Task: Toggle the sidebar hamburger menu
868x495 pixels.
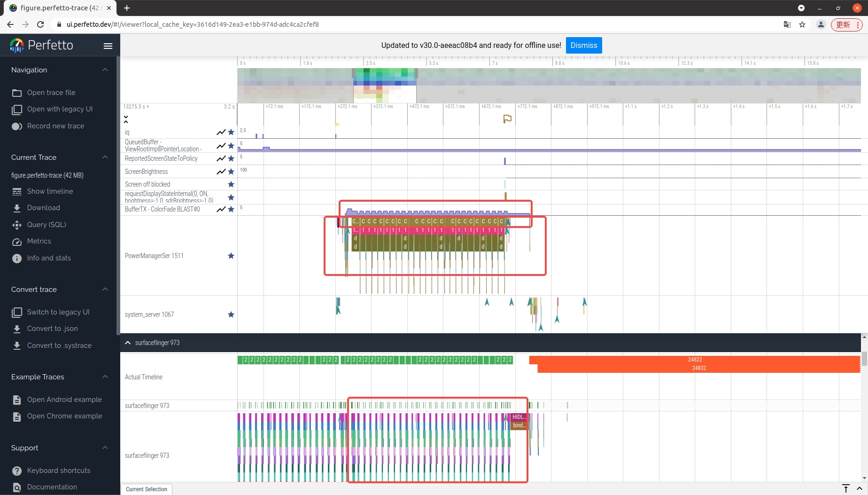Action: point(108,46)
